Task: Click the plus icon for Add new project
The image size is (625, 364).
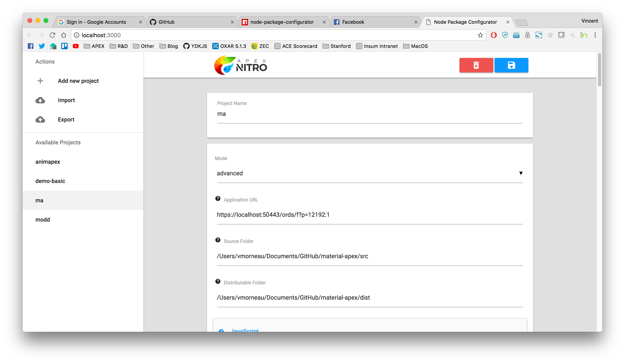Action: coord(40,81)
